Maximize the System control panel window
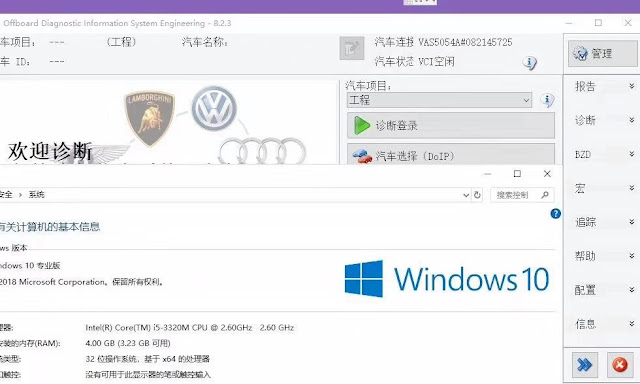 pyautogui.click(x=517, y=173)
